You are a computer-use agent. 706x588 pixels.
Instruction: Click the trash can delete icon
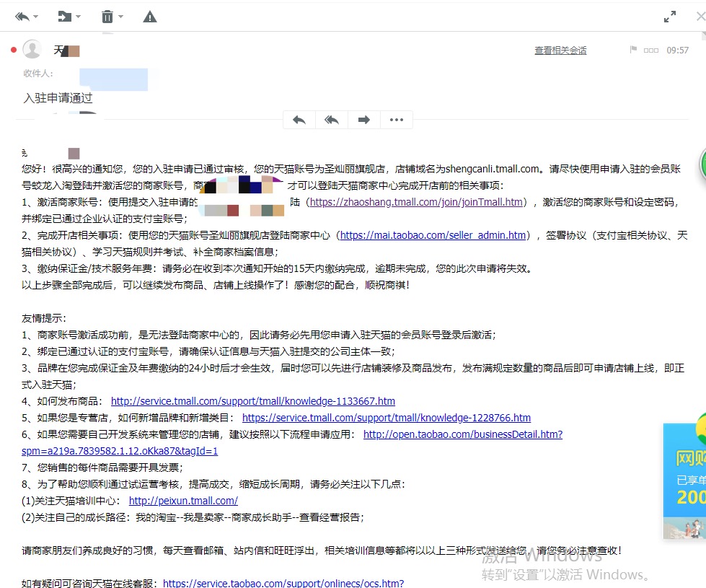pyautogui.click(x=107, y=17)
